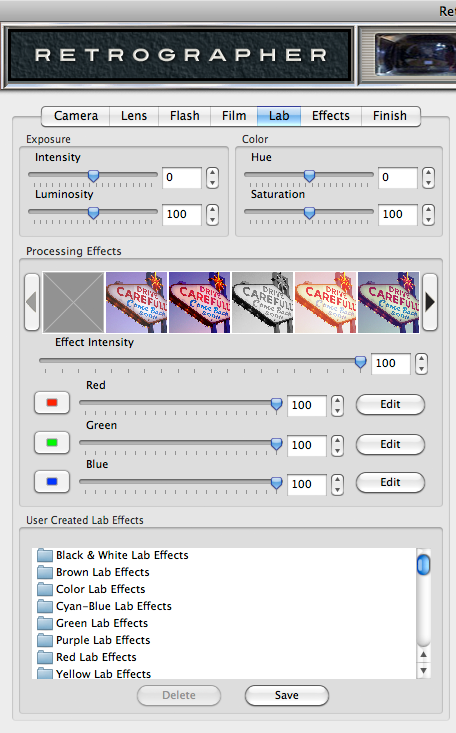Click the green channel color button
The height and width of the screenshot is (733, 456).
[x=52, y=443]
